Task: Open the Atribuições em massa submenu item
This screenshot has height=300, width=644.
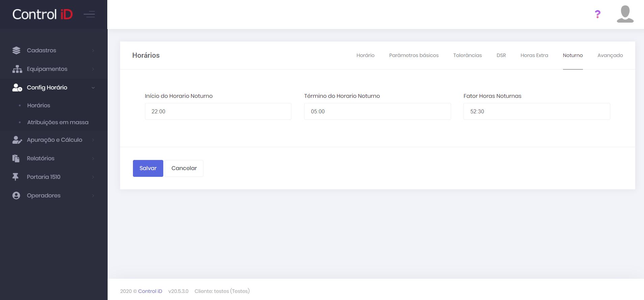Action: pyautogui.click(x=58, y=122)
